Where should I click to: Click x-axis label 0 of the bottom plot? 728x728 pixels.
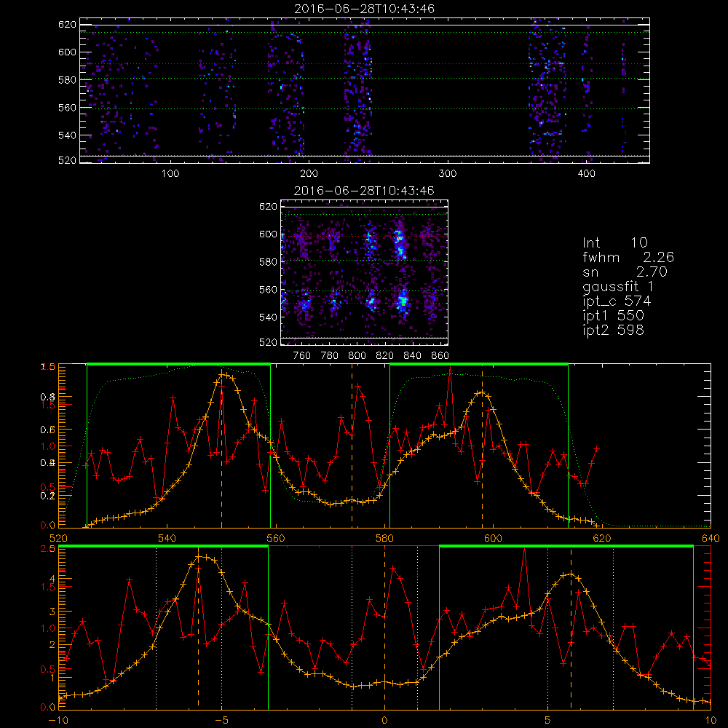pos(385,721)
